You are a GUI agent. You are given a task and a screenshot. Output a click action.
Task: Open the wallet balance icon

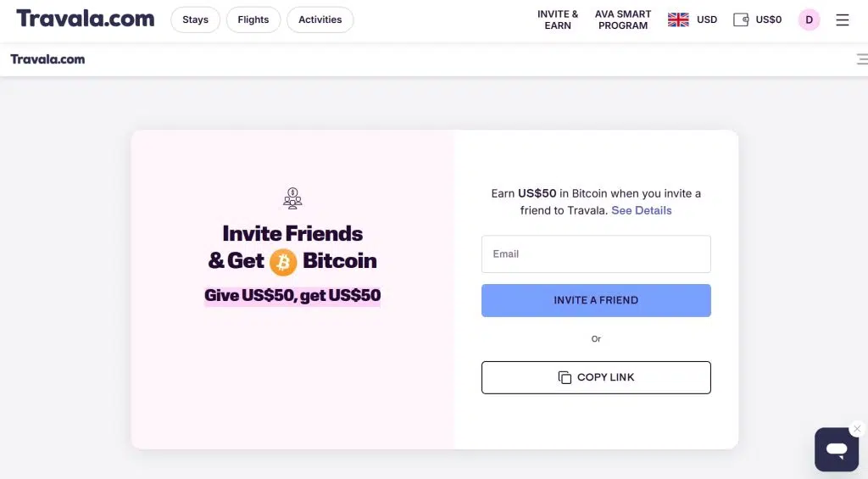coord(741,19)
